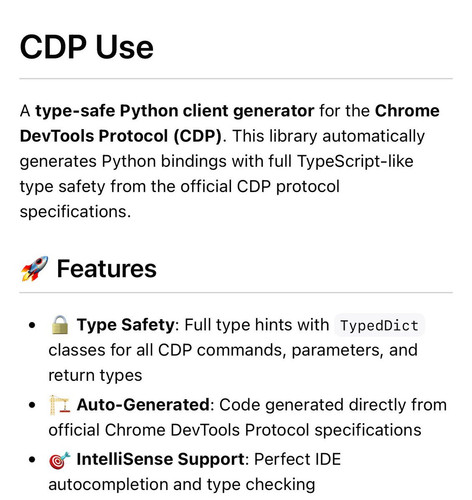Click bold text 'type-safe Python client generator'
Screen dimensions: 472x500
175,111
